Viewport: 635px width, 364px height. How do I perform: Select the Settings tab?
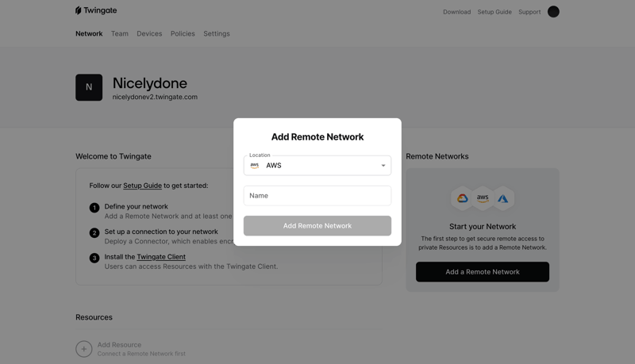point(216,33)
